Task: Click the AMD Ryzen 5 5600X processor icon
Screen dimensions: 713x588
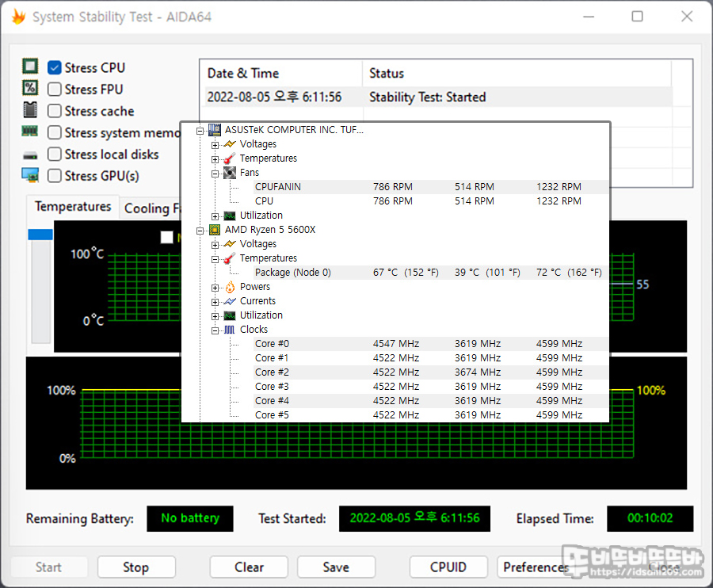Action: 214,230
